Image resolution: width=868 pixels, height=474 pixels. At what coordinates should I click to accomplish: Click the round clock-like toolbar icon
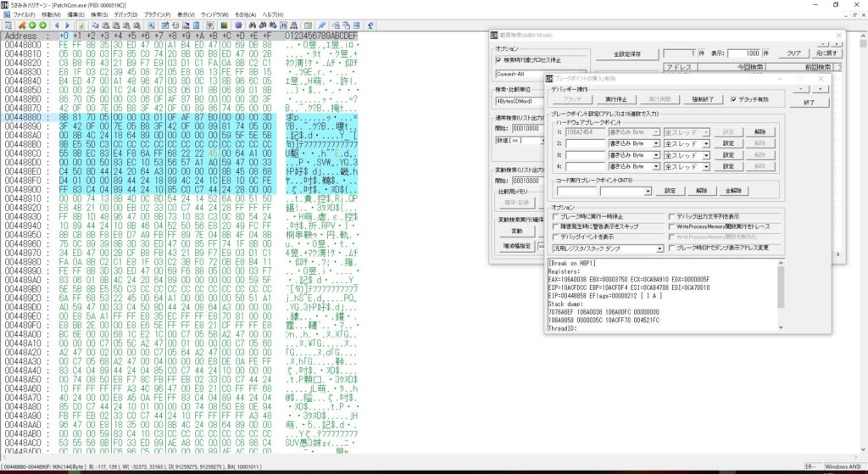[175, 25]
